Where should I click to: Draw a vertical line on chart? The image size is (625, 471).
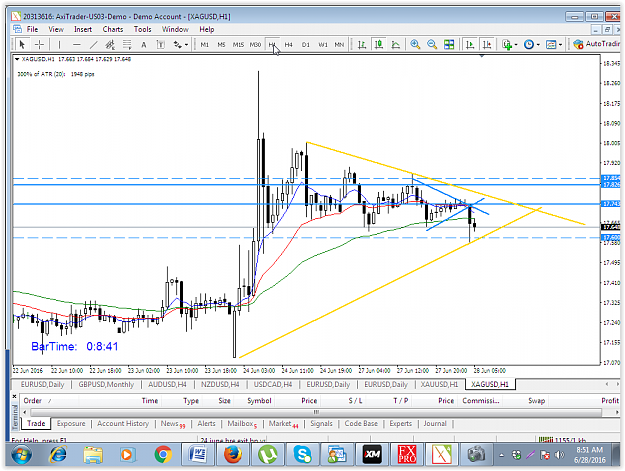(59, 45)
